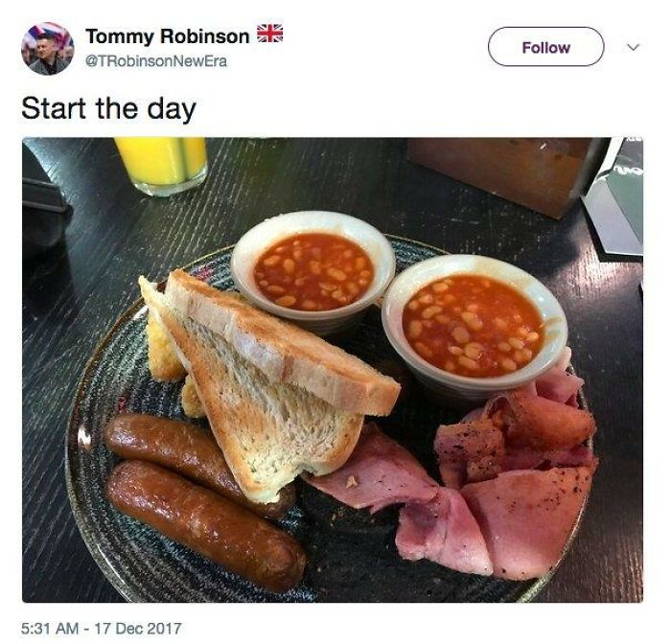Click the bottom sausage on the plate
This screenshot has width=671, height=644.
[x=205, y=525]
